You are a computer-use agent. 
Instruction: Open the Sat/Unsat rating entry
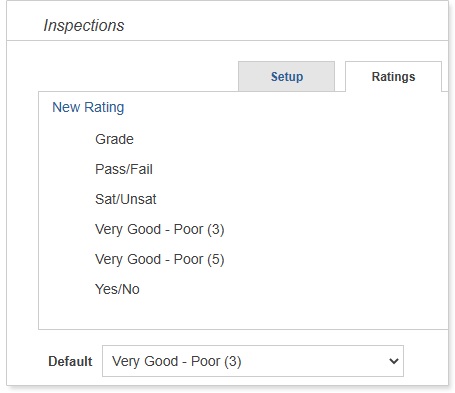pyautogui.click(x=126, y=199)
